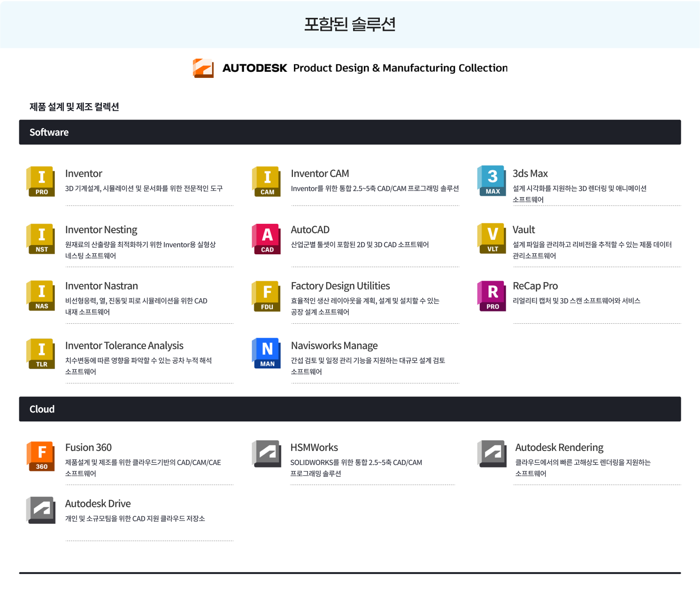
Task: Click the Autodesk Drive product icon
Action: [40, 510]
